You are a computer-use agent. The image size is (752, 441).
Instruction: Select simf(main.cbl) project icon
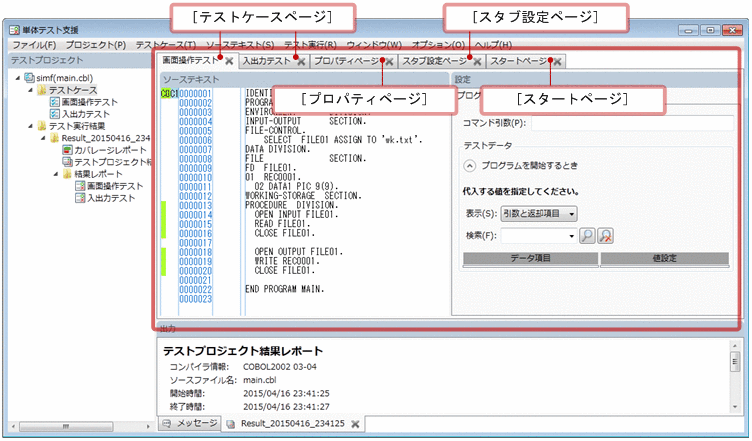(x=29, y=78)
